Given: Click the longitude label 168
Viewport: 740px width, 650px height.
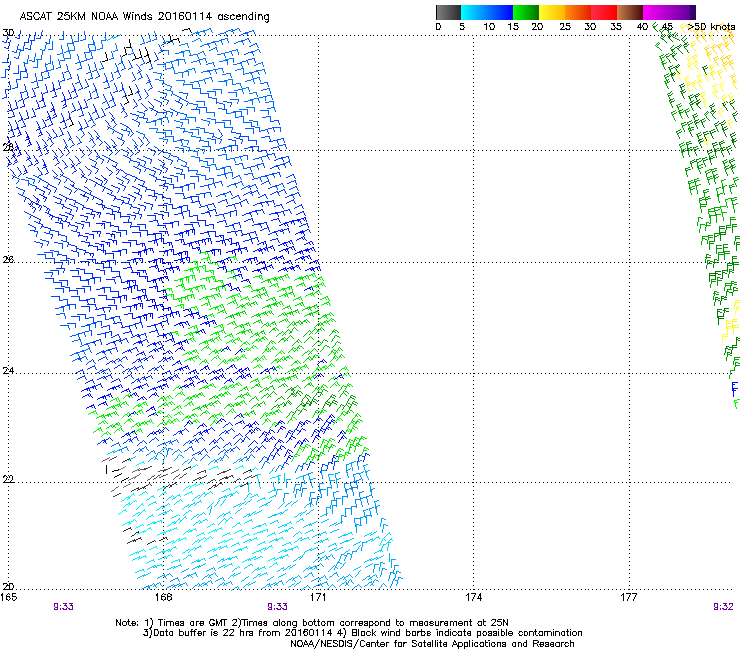Looking at the screenshot, I should pos(163,597).
